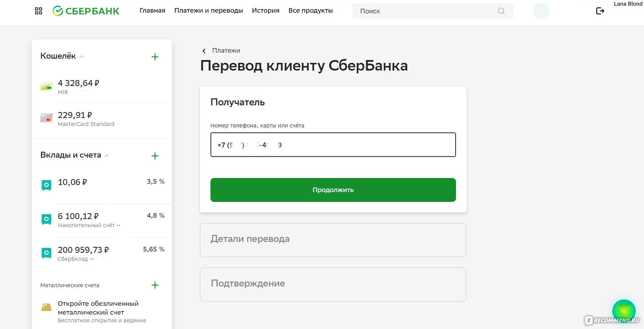Screen dimensions: 644x329
Task: Select the 4 328,64 ₽ MIR card
Action: (x=102, y=87)
